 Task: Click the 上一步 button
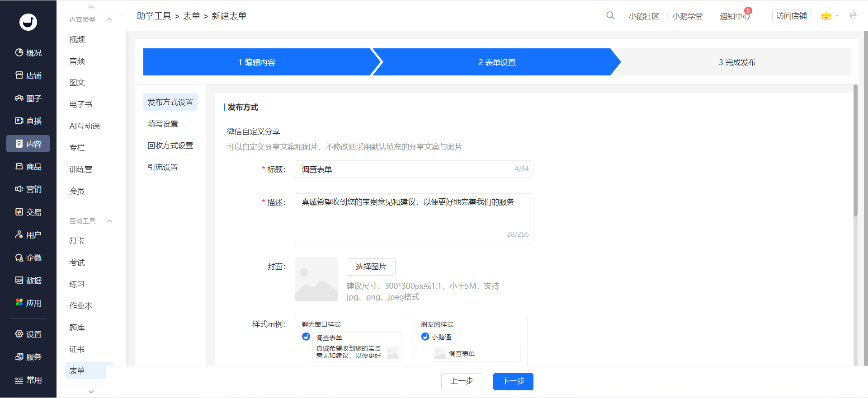pos(462,381)
